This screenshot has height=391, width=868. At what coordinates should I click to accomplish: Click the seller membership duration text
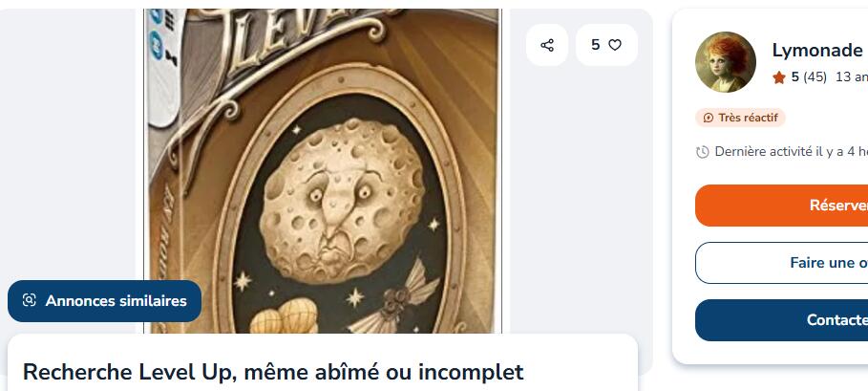(x=852, y=77)
